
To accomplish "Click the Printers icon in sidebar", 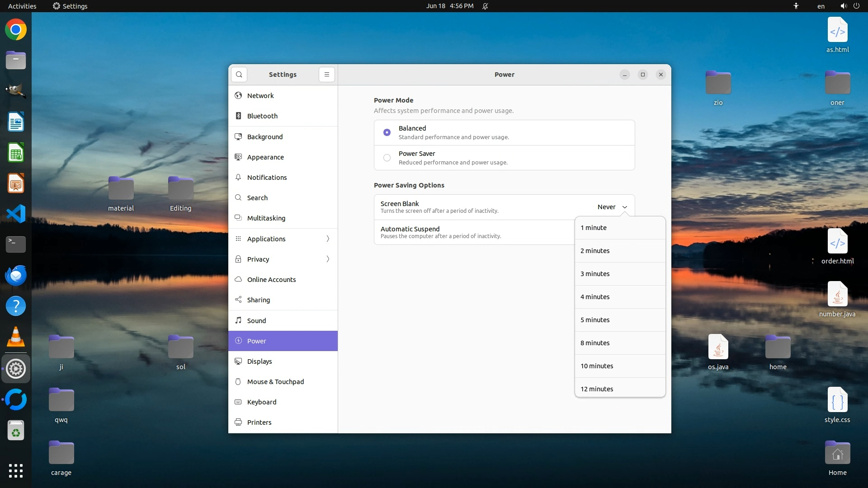I will click(238, 422).
